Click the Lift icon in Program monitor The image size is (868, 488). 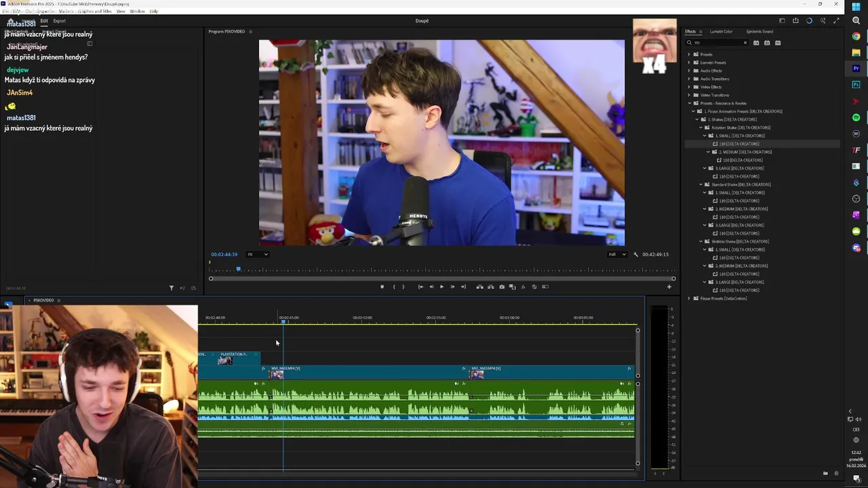pyautogui.click(x=479, y=287)
